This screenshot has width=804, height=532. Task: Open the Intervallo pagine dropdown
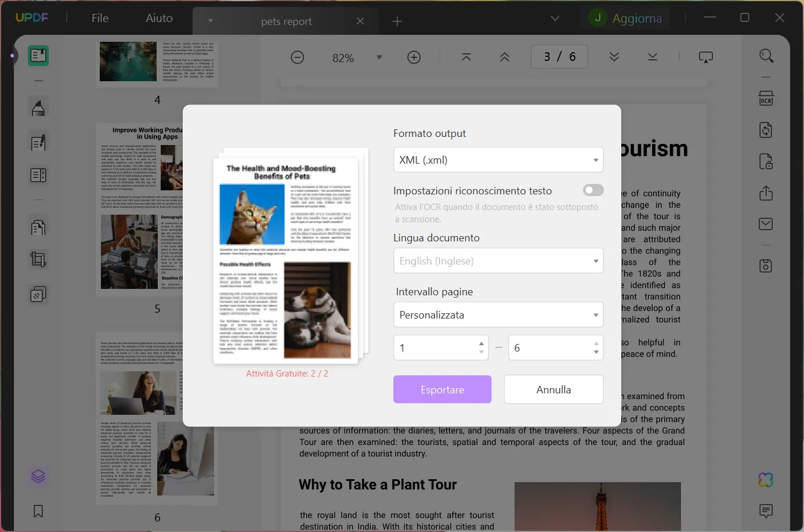pos(498,315)
